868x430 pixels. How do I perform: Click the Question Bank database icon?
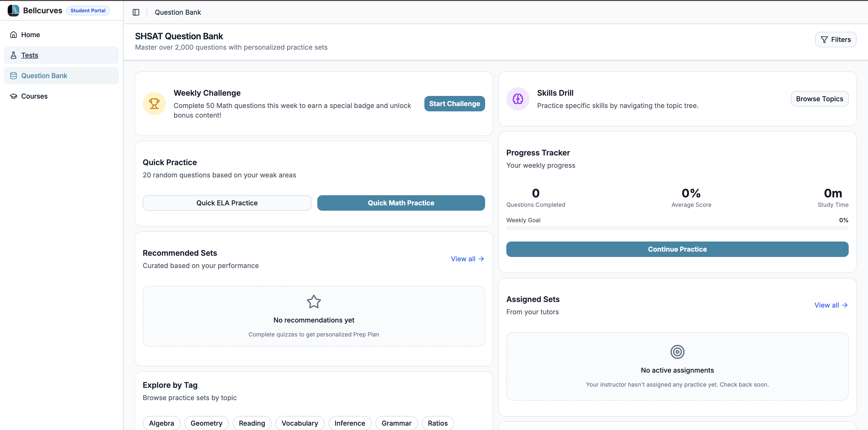pos(14,76)
